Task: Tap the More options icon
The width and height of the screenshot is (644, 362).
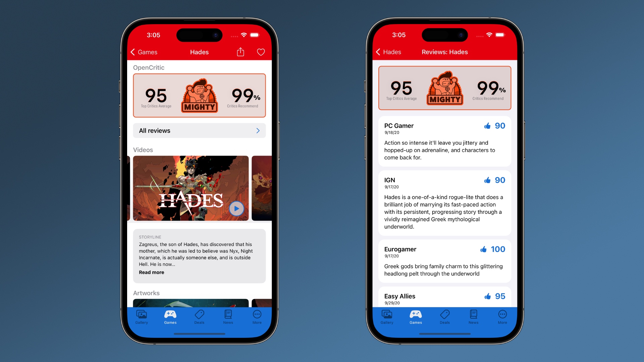Action: click(x=257, y=315)
